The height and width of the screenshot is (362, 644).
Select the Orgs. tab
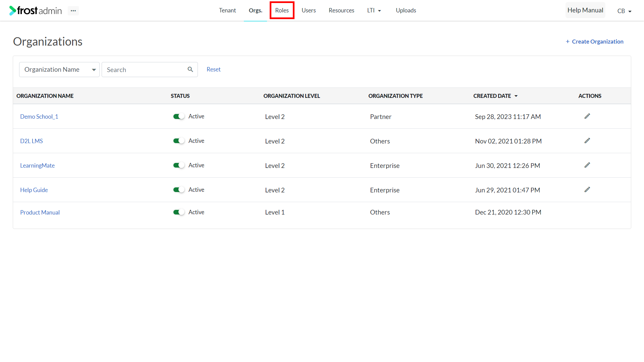[255, 10]
